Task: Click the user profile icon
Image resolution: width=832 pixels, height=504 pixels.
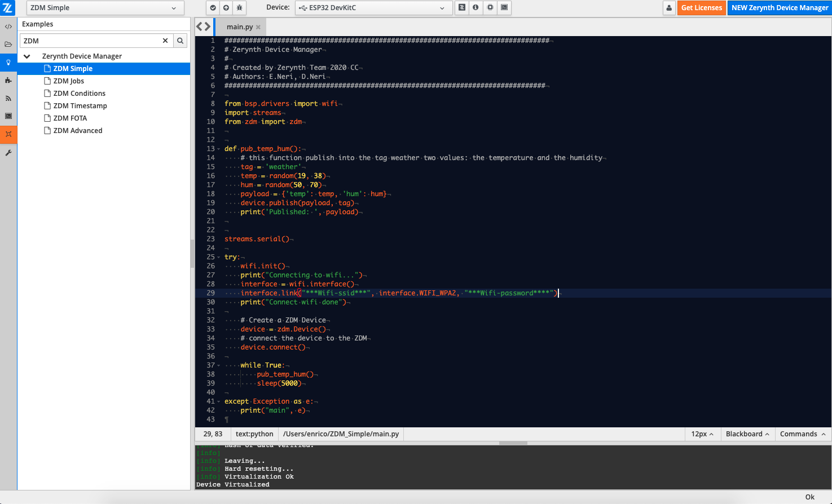Action: tap(669, 8)
